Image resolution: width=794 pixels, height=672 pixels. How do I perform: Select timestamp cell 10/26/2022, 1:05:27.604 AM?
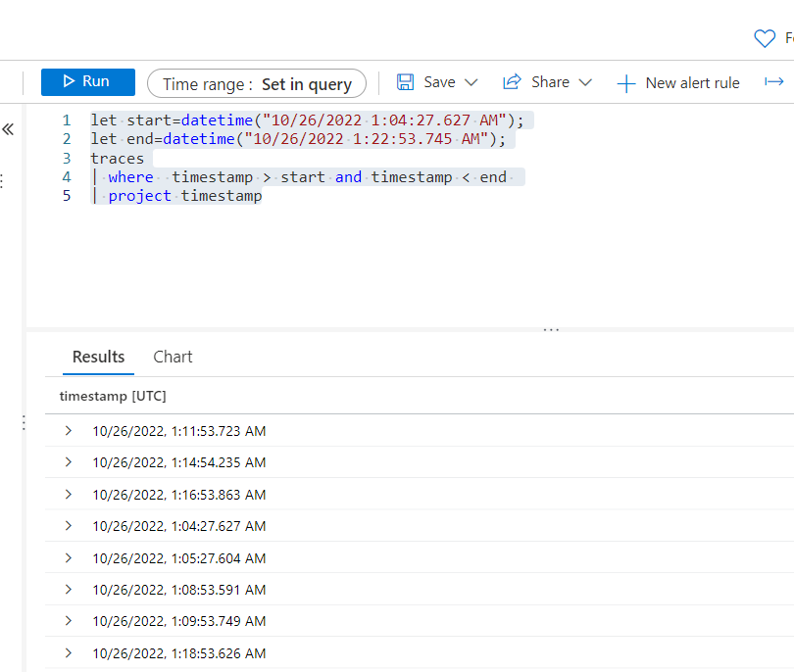(179, 558)
